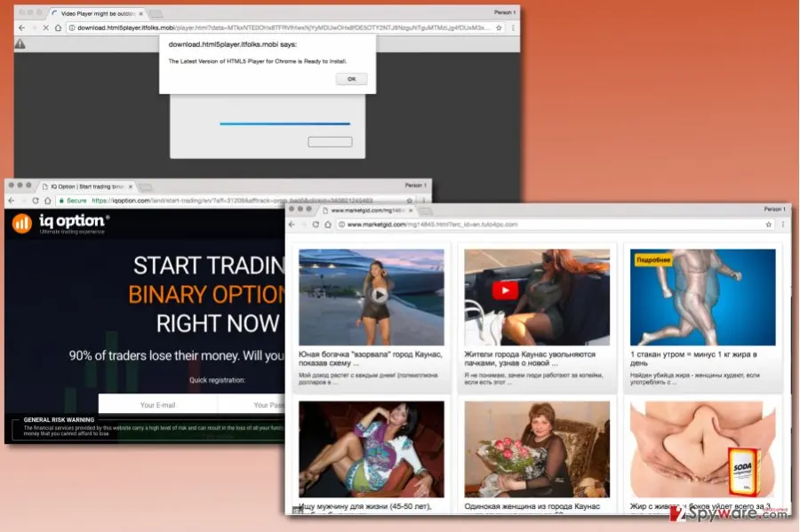Play the YouTube video of woman in car

pyautogui.click(x=505, y=290)
